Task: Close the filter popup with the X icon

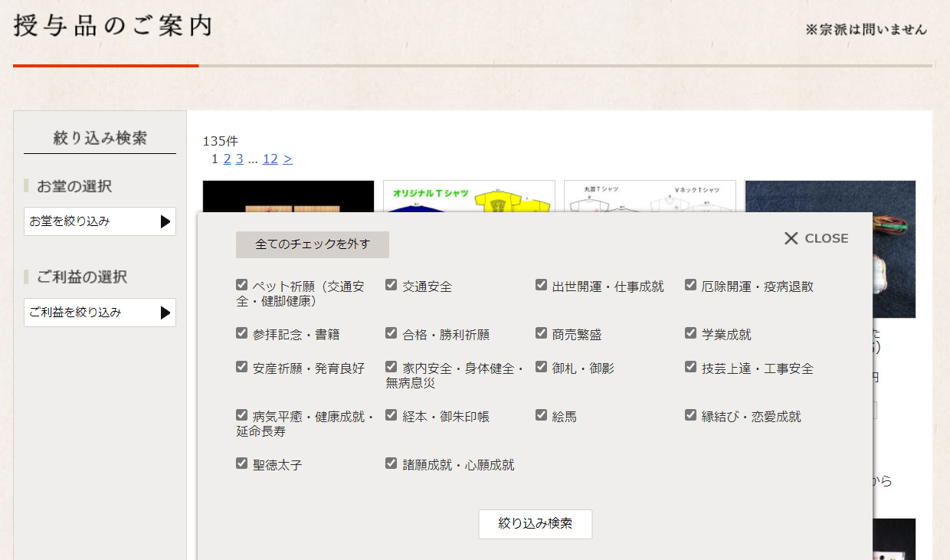Action: point(791,238)
